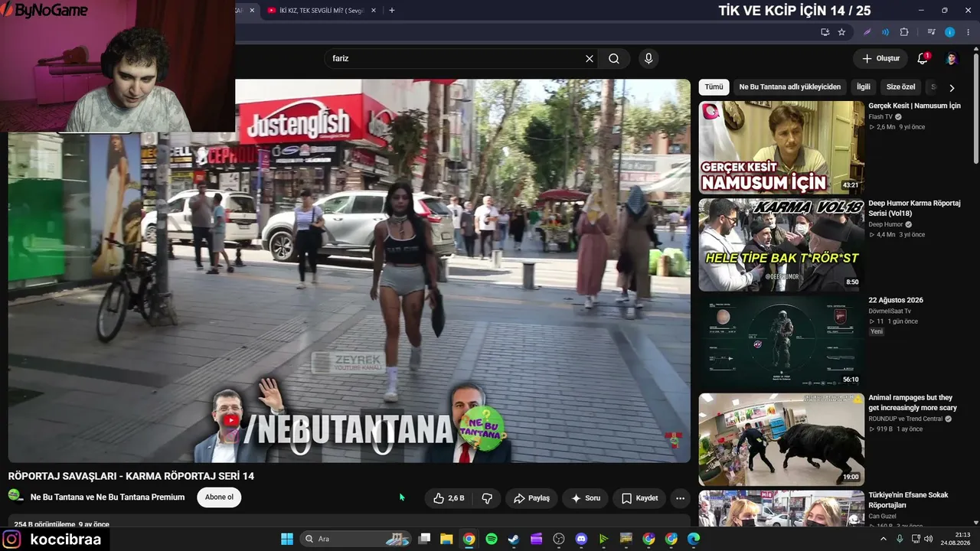Open the Chrome extensions puzzle icon
The width and height of the screenshot is (980, 551).
(904, 32)
